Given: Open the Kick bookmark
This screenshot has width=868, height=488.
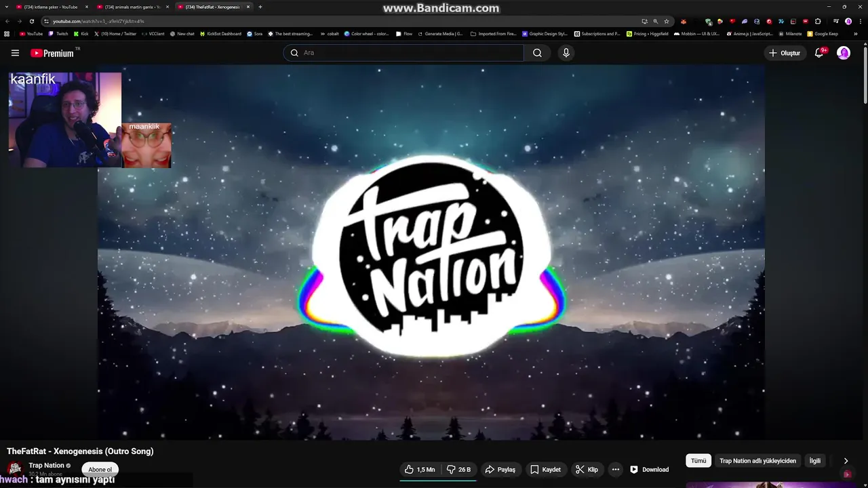Looking at the screenshot, I should coord(81,33).
